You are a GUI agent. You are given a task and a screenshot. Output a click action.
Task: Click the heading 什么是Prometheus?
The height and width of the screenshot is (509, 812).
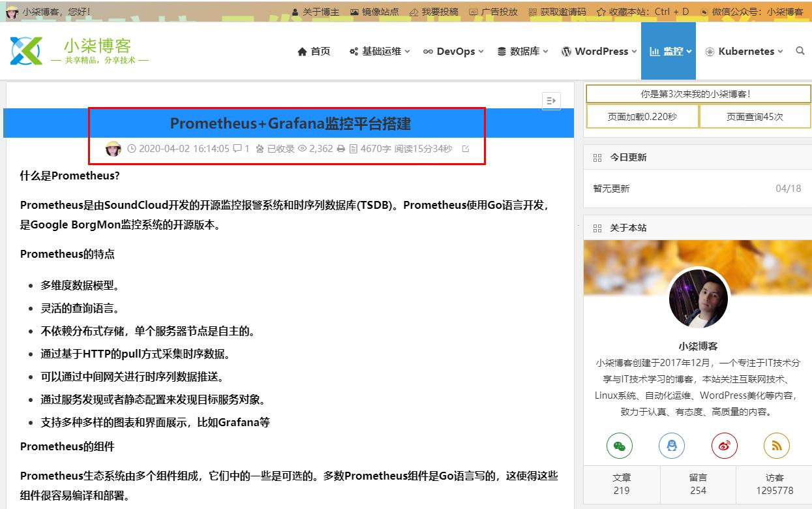tap(70, 176)
